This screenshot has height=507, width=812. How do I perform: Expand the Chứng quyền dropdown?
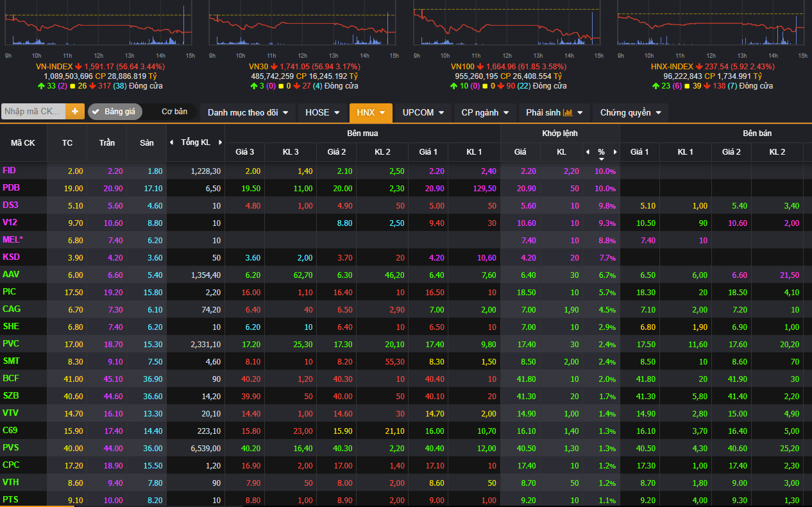point(630,112)
